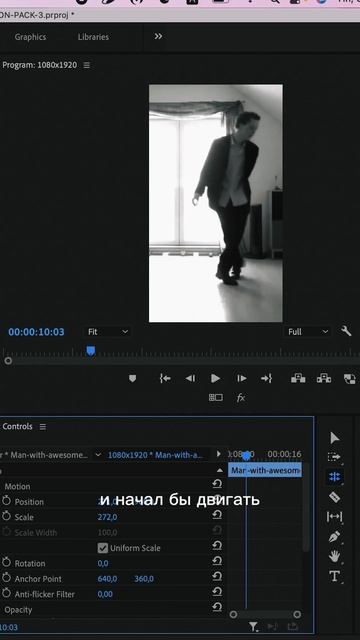This screenshot has width=360, height=640.
Task: Click the collapse triangle above Motion reset
Action: (220, 470)
